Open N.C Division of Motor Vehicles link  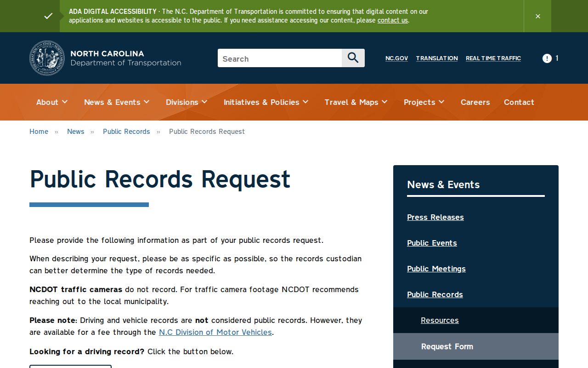(x=215, y=332)
